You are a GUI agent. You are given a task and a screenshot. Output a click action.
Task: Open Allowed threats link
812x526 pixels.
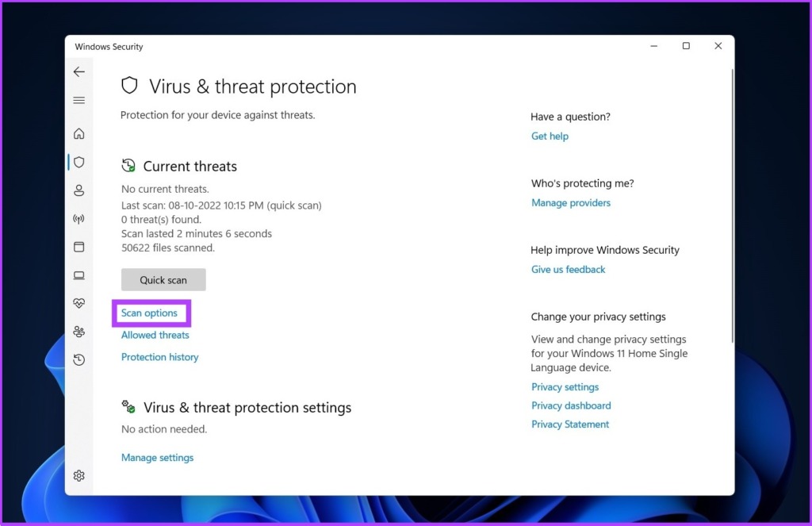[155, 336]
